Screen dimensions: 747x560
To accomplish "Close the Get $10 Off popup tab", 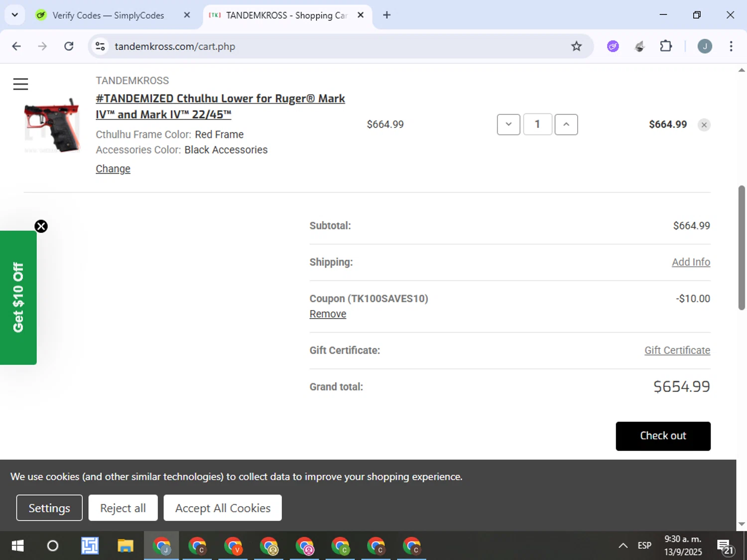I will (41, 226).
